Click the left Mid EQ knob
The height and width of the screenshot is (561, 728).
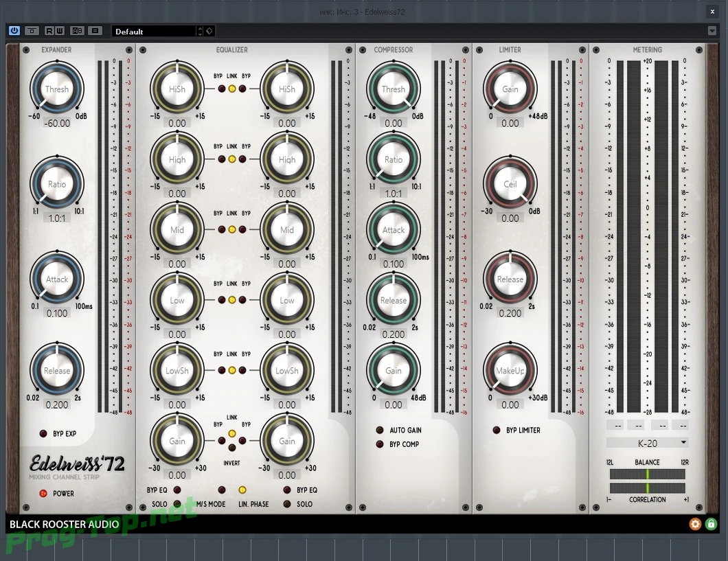pyautogui.click(x=177, y=230)
